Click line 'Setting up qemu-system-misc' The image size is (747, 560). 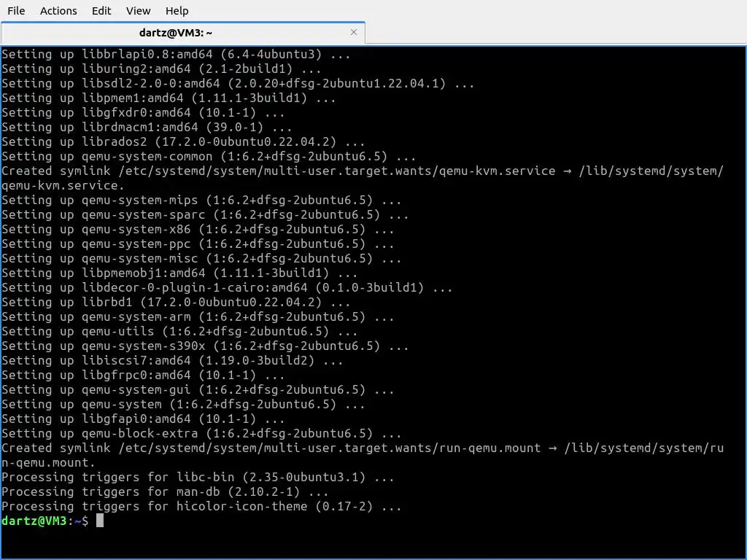pyautogui.click(x=201, y=258)
